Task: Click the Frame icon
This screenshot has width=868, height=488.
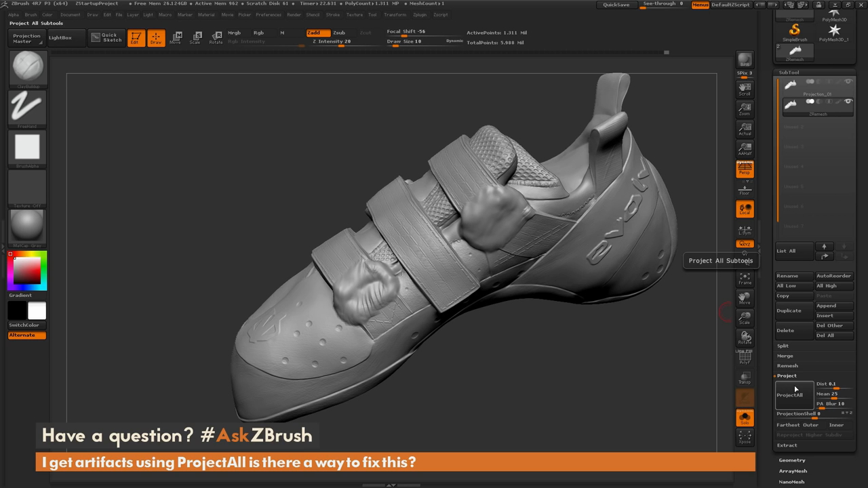Action: (x=745, y=278)
